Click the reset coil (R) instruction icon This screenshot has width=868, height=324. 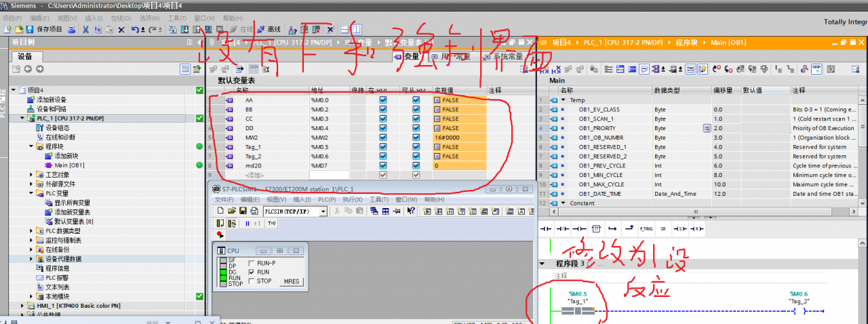coord(696,228)
